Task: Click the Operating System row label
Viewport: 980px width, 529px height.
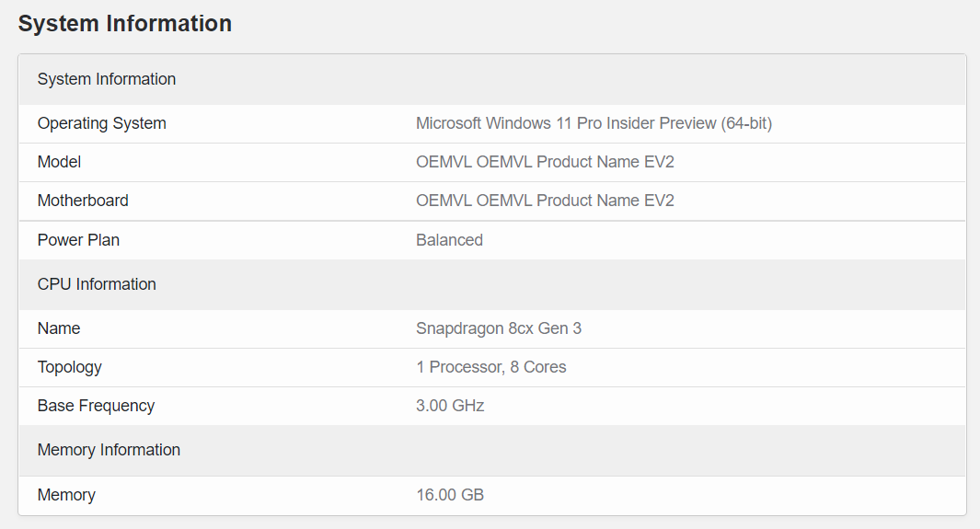Action: tap(102, 123)
